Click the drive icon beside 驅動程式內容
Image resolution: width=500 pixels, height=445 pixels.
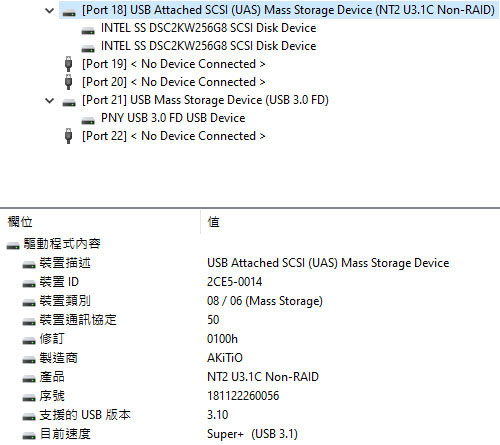click(x=13, y=246)
